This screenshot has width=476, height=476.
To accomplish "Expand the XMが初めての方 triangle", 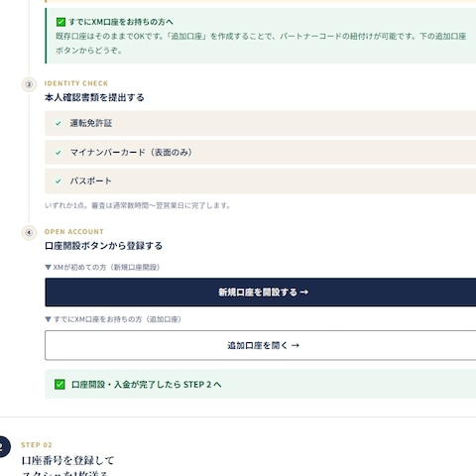I will pos(48,267).
